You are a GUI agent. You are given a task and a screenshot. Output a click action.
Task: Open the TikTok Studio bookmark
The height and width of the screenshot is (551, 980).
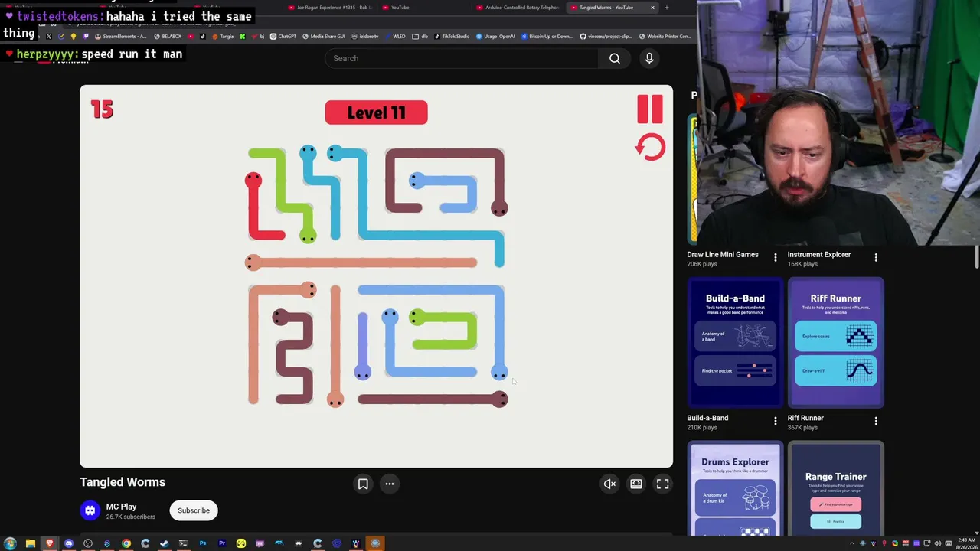point(452,36)
